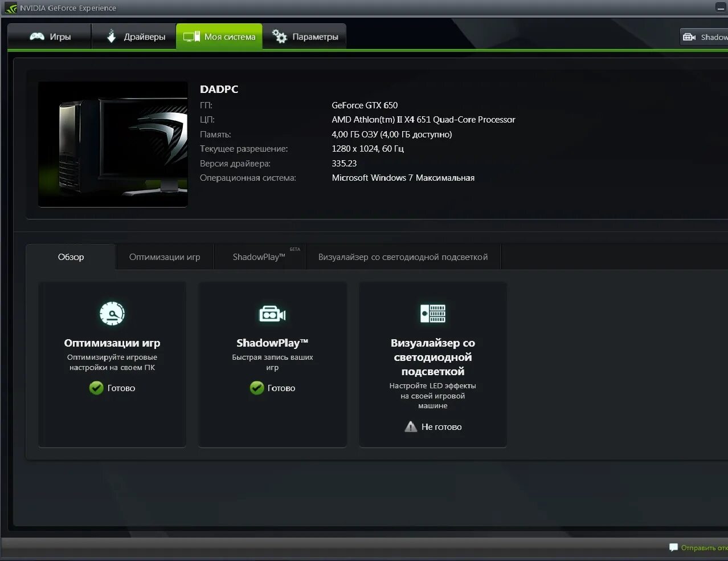Click the Текущее разрешение: label
Viewport: 728px width, 561px height.
(244, 149)
